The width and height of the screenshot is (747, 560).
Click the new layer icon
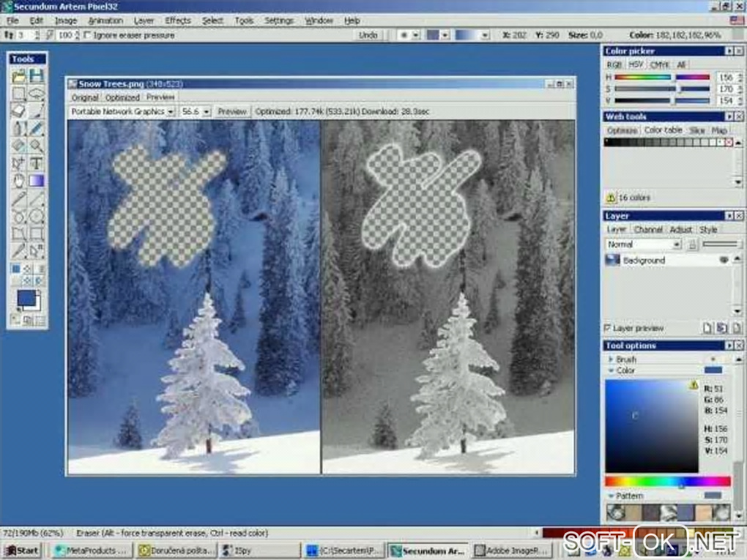coord(707,328)
